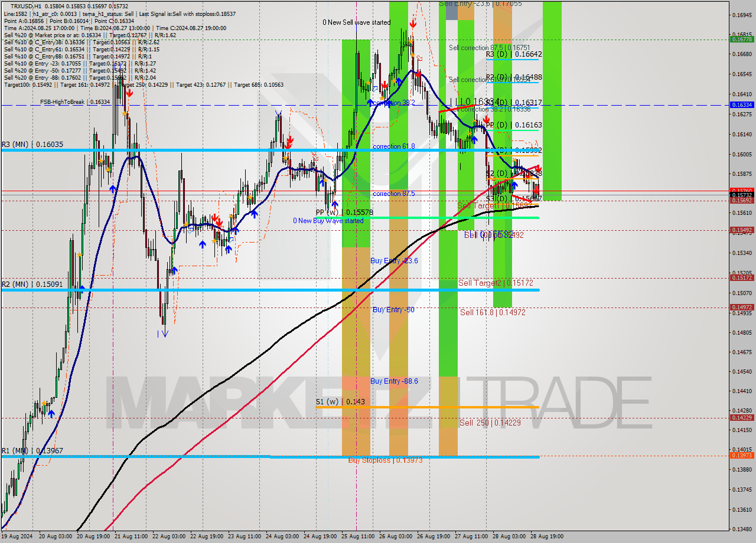The width and height of the screenshot is (756, 543).
Task: Click the 'Buy Entry -23.6' label
Action: 394,260
